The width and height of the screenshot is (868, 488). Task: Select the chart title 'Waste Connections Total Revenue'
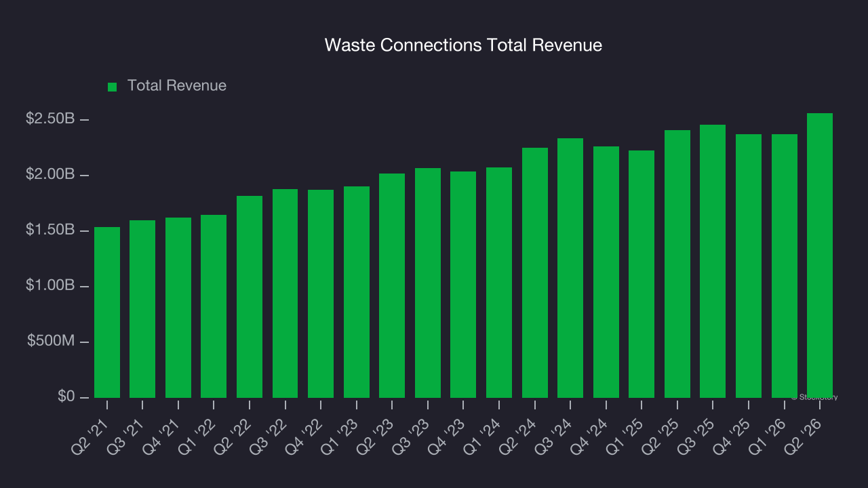point(463,45)
